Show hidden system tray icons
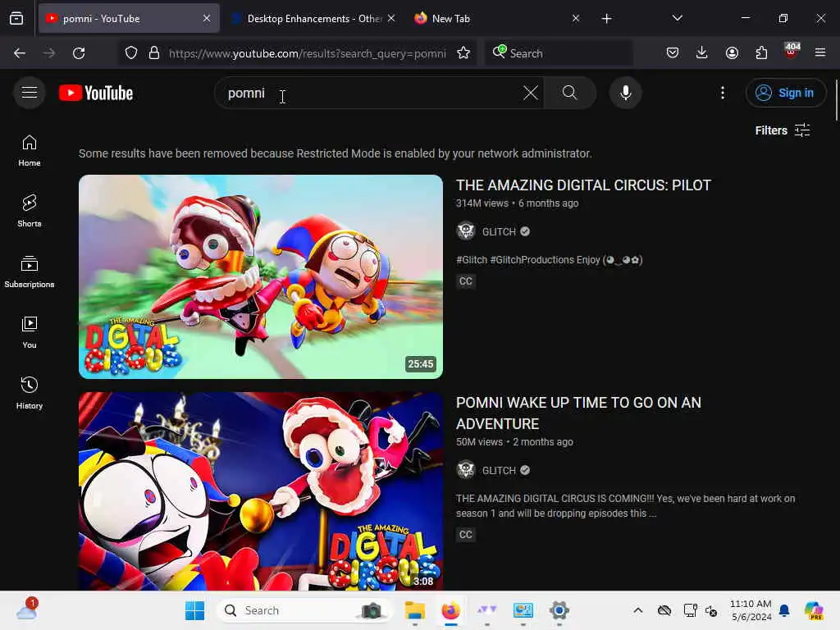 point(637,610)
